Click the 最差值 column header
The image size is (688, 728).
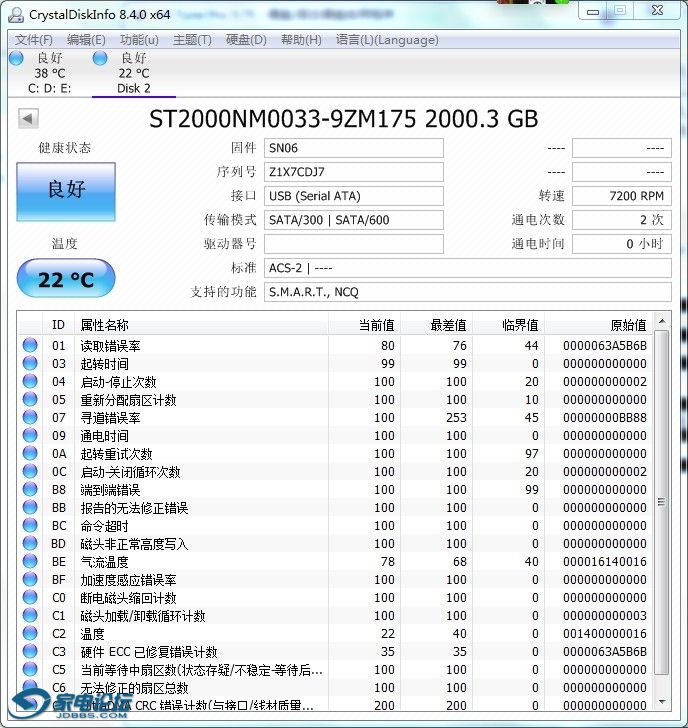tap(436, 325)
